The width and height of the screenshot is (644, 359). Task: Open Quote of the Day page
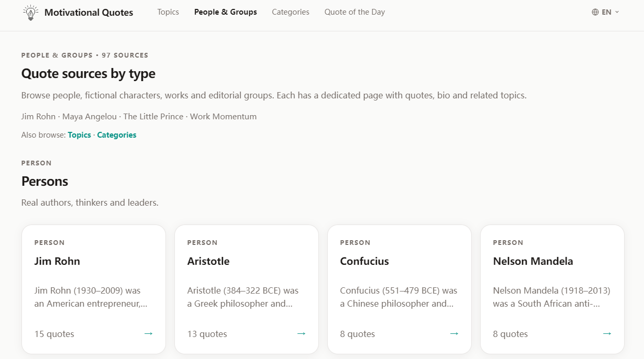(x=354, y=12)
